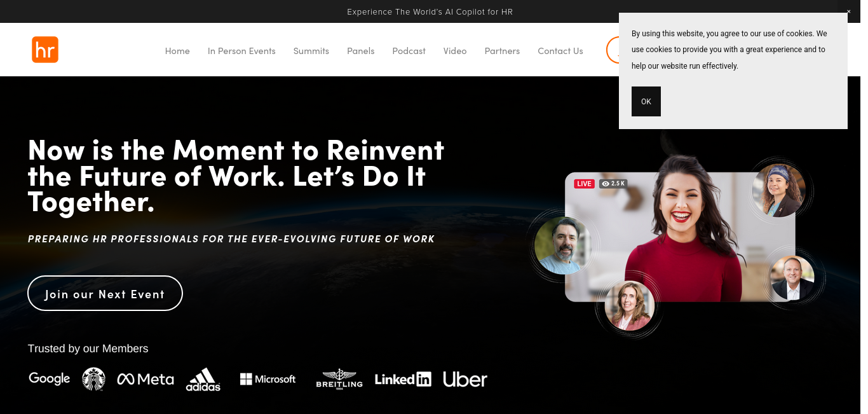
Task: Click the Microsoft logo
Action: coord(268,379)
